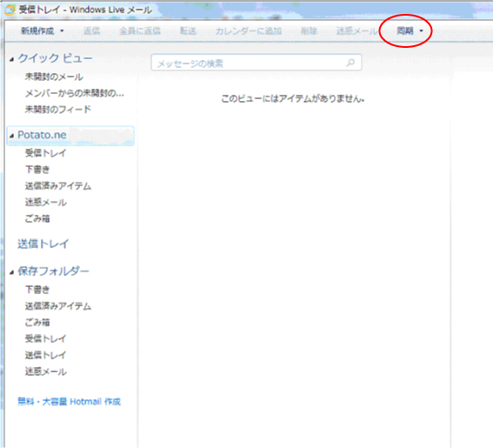The height and width of the screenshot is (448, 493).
Task: Click 全員に返信 in the toolbar
Action: click(x=140, y=30)
